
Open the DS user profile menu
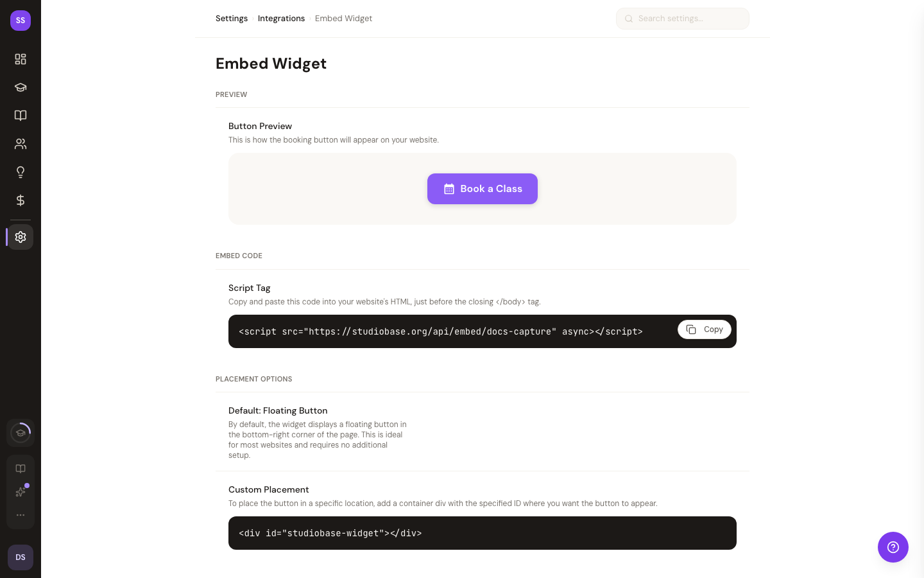click(21, 557)
